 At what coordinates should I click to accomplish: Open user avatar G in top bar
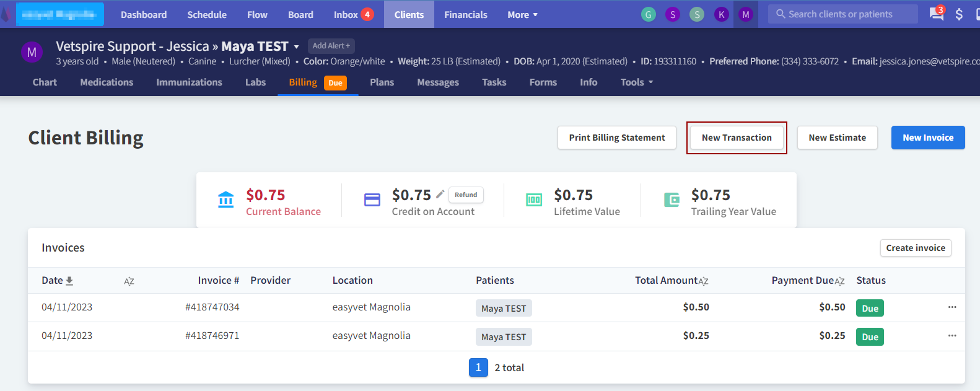pyautogui.click(x=649, y=14)
